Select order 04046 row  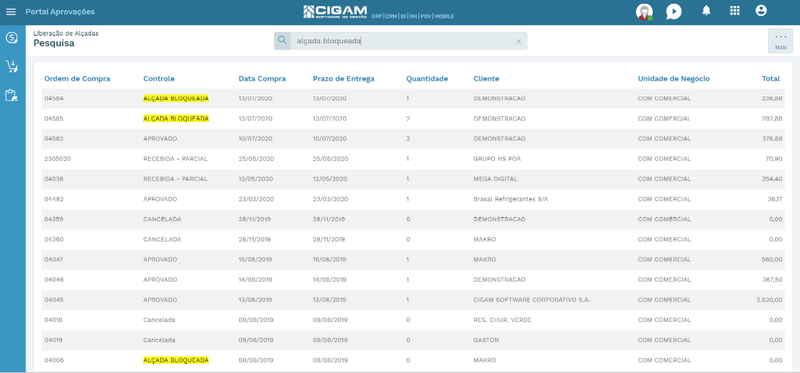pyautogui.click(x=413, y=280)
